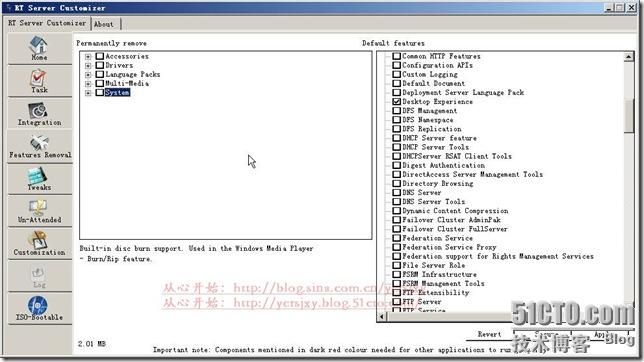
Task: Go to the Integration section
Action: click(x=39, y=114)
